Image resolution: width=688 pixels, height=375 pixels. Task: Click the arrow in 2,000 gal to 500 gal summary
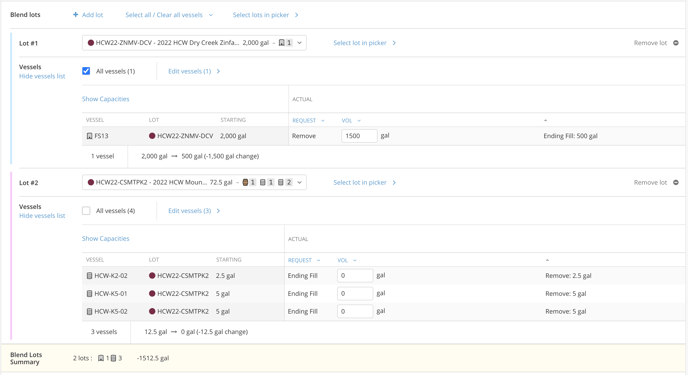[174, 156]
